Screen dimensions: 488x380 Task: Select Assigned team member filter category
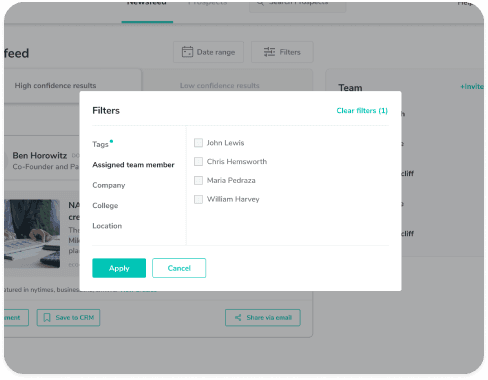pos(133,165)
